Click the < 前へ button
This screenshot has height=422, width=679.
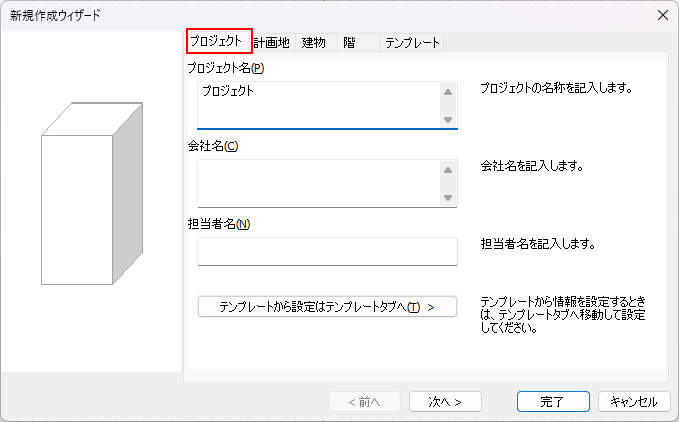(364, 401)
